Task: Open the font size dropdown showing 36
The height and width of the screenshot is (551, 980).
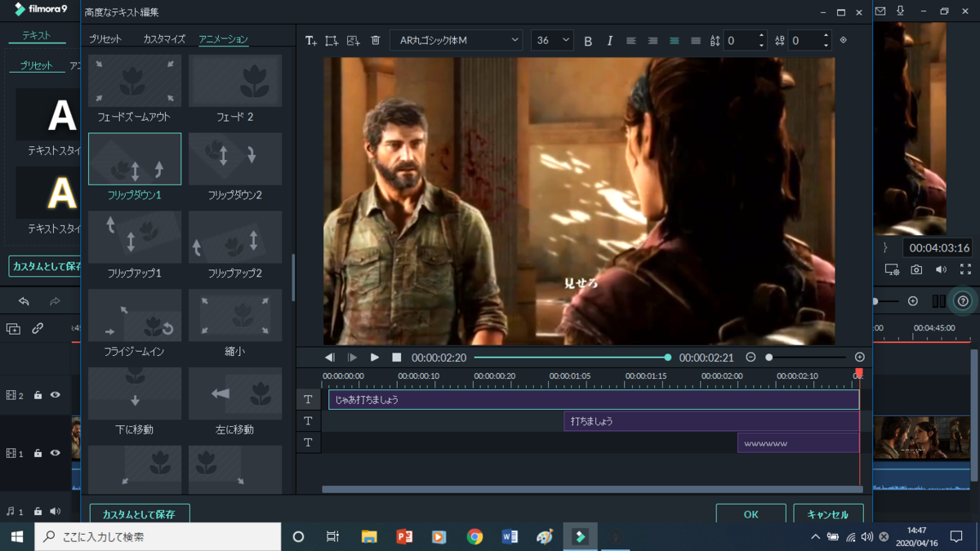Action: 552,40
